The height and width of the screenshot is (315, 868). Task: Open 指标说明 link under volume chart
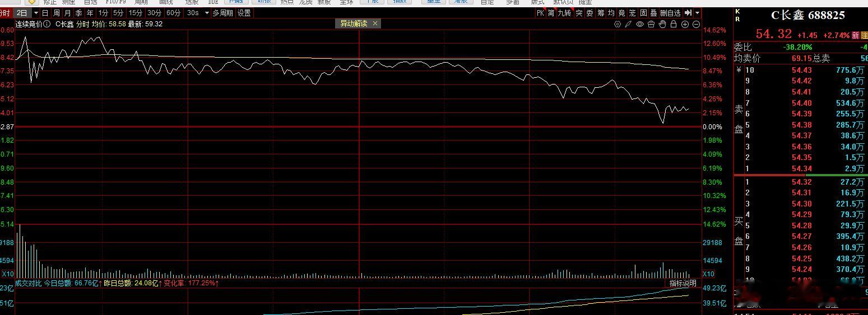click(683, 284)
